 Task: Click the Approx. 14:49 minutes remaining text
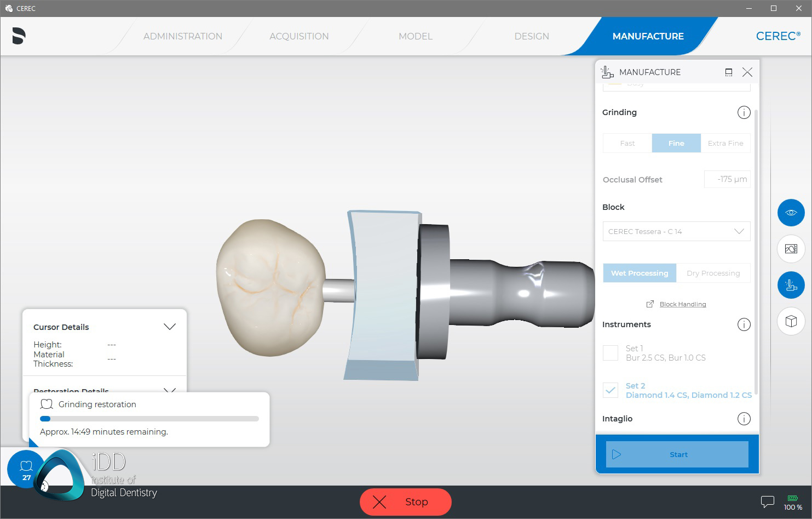103,432
